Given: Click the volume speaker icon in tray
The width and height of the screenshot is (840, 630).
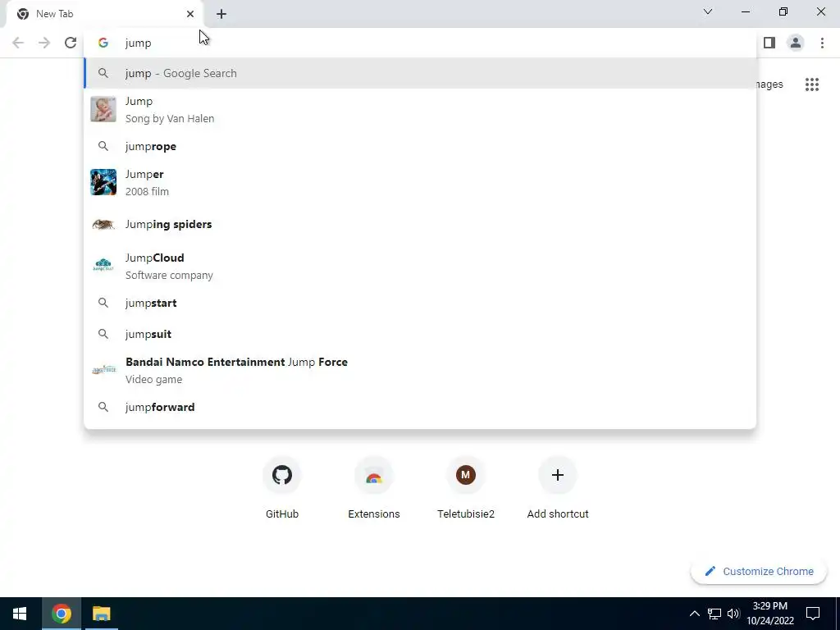Looking at the screenshot, I should [733, 614].
